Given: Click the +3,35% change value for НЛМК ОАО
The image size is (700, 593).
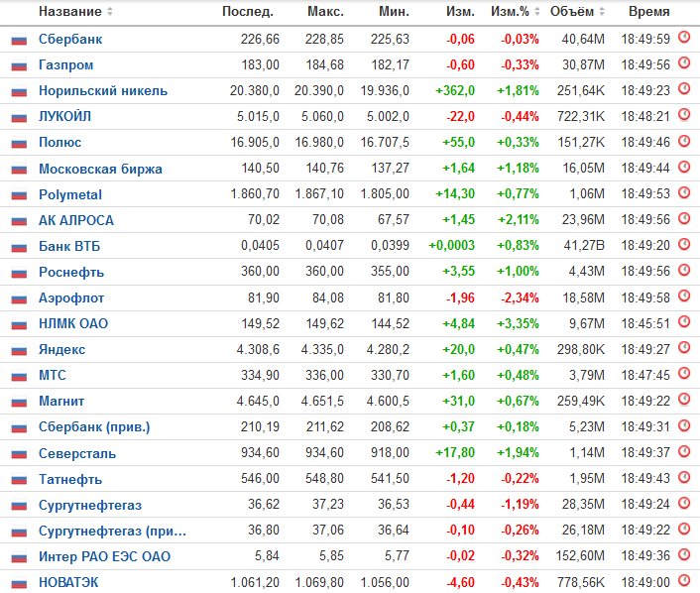Looking at the screenshot, I should (x=518, y=323).
